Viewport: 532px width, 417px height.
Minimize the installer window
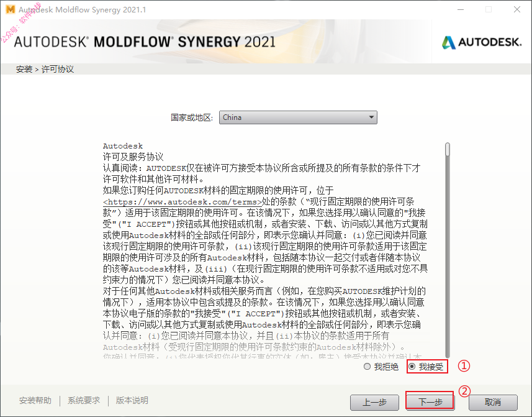click(x=461, y=9)
